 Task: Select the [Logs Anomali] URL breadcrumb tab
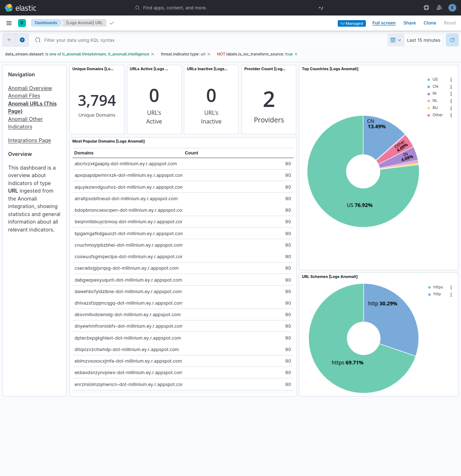pyautogui.click(x=83, y=23)
